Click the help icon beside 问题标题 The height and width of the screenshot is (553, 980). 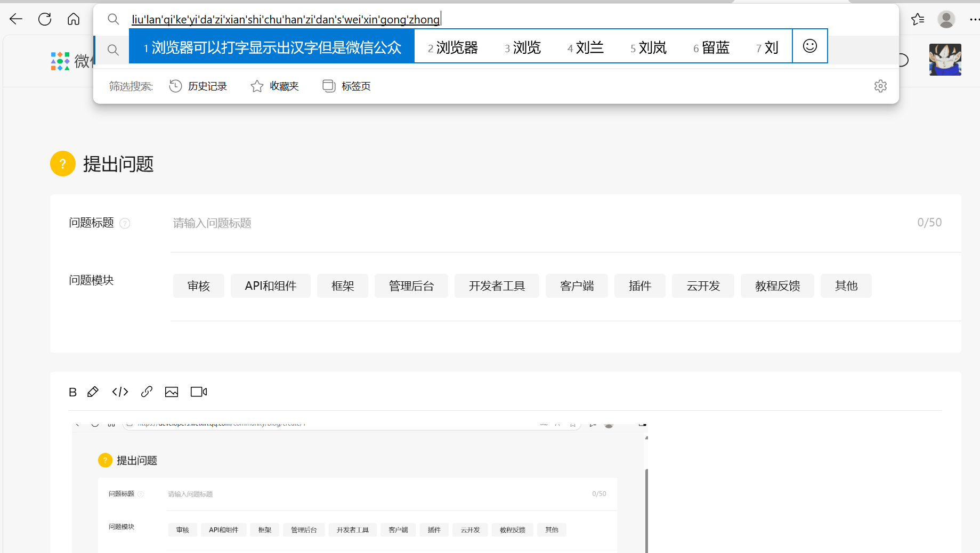pos(125,223)
